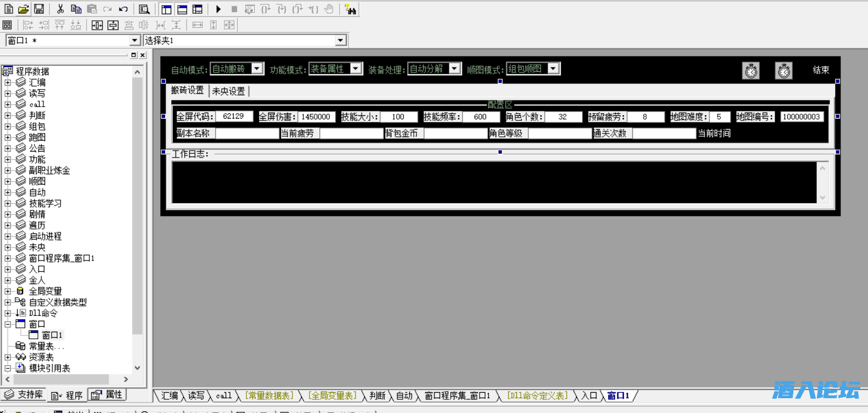Click the binoculars search icon
Viewport: 868px width, 413px height.
[350, 9]
